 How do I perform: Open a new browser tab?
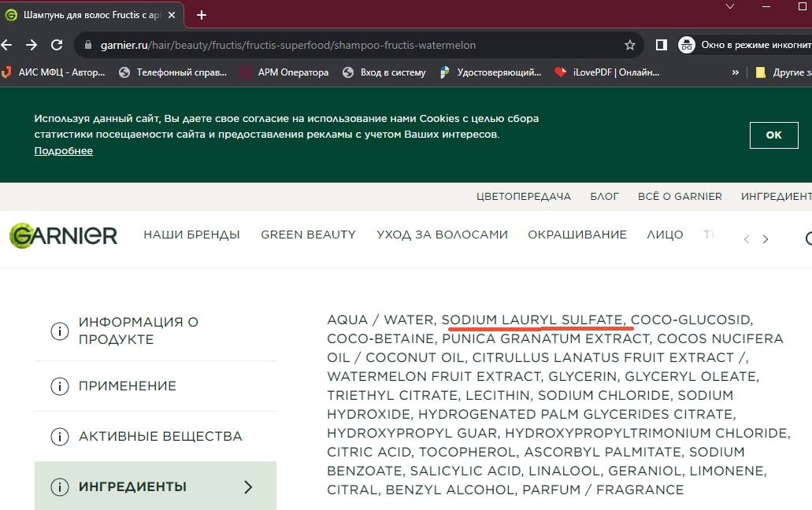click(x=202, y=15)
